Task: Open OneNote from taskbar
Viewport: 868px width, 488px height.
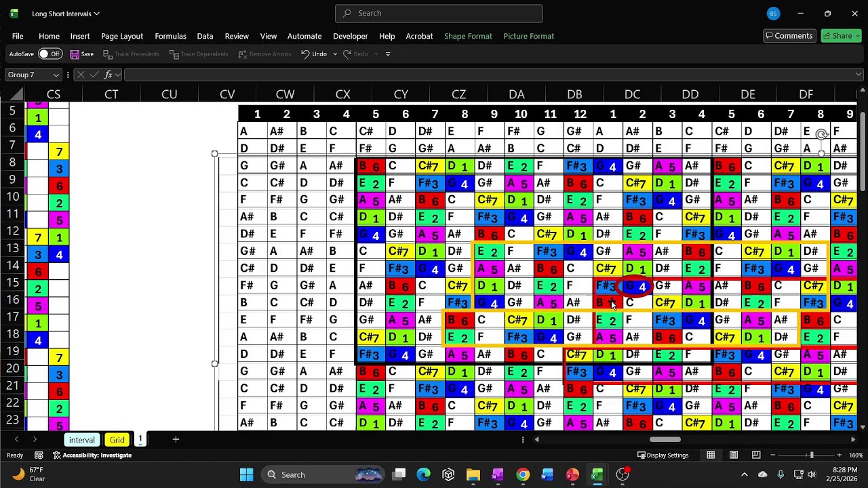Action: (x=498, y=474)
